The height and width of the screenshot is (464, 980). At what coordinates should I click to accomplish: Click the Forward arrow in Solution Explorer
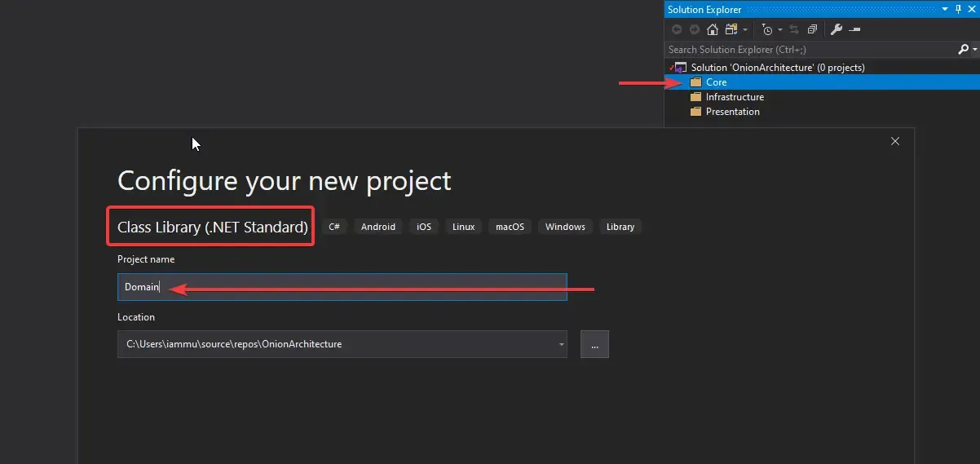695,29
